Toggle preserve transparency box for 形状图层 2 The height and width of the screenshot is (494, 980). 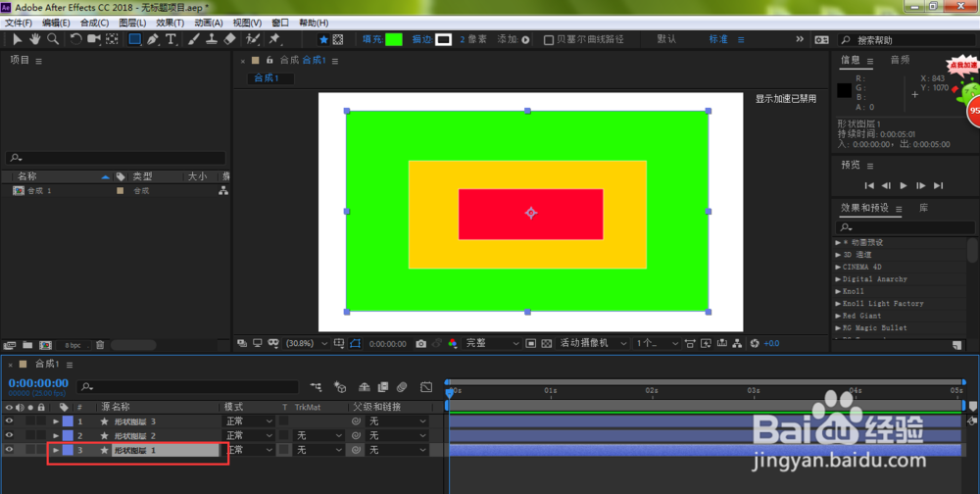pos(284,435)
